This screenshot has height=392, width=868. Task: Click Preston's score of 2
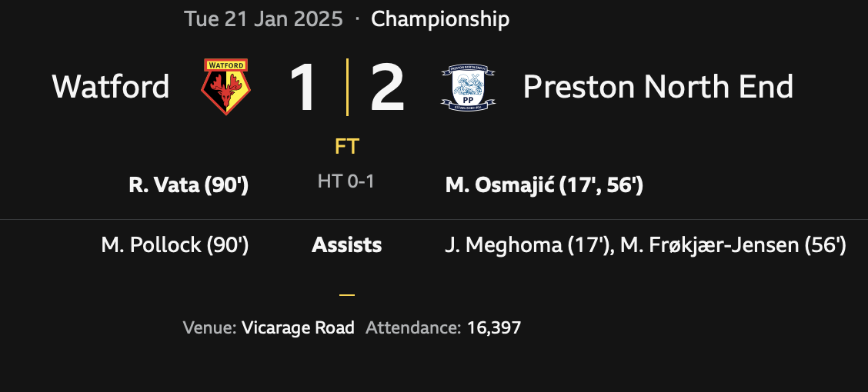pyautogui.click(x=387, y=88)
